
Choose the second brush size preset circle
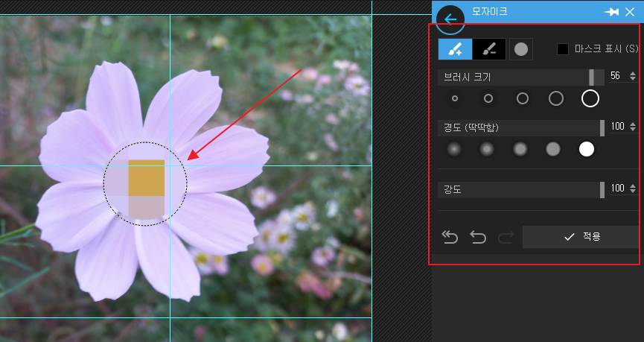click(x=488, y=98)
